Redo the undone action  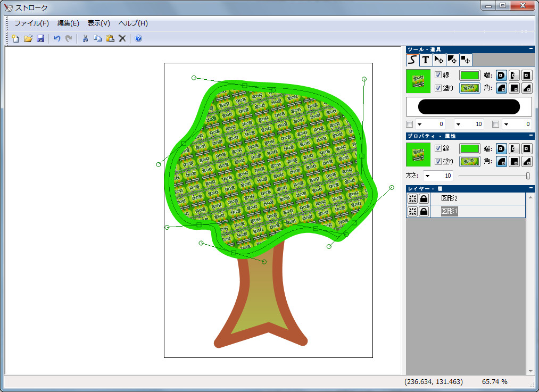click(69, 38)
